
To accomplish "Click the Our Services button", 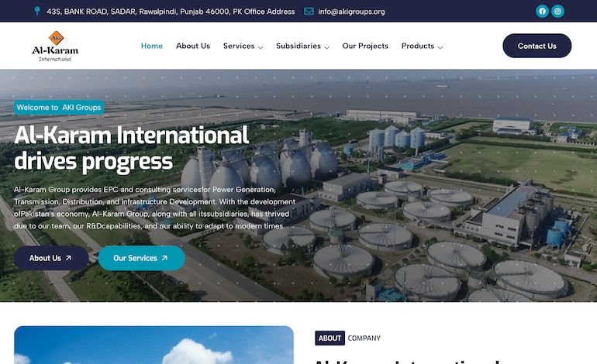I will click(x=142, y=258).
